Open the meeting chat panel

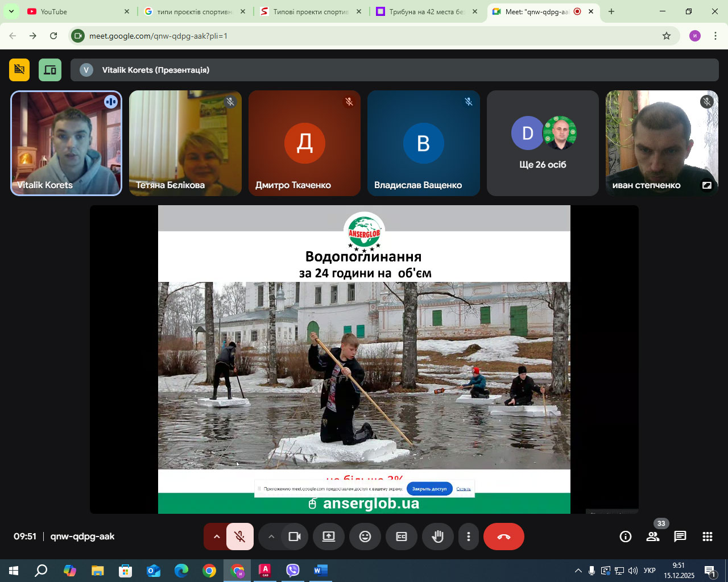(680, 537)
